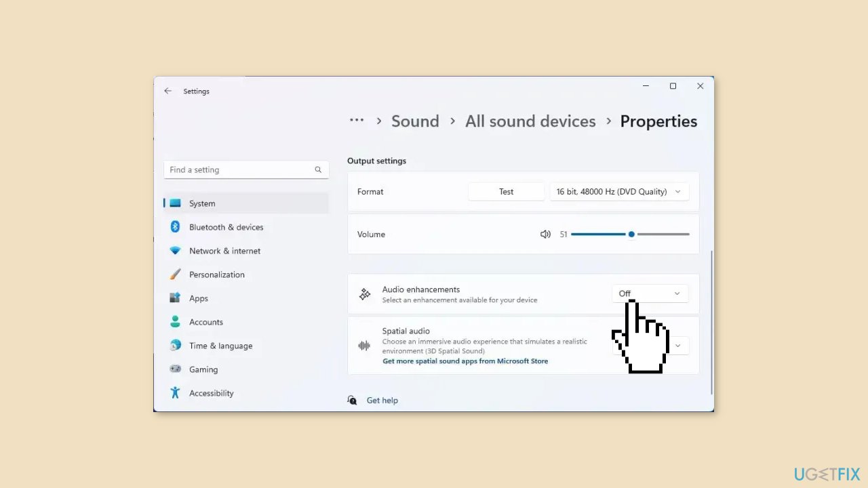Viewport: 868px width, 488px height.
Task: Adjust the Volume slider at 51
Action: pos(631,234)
